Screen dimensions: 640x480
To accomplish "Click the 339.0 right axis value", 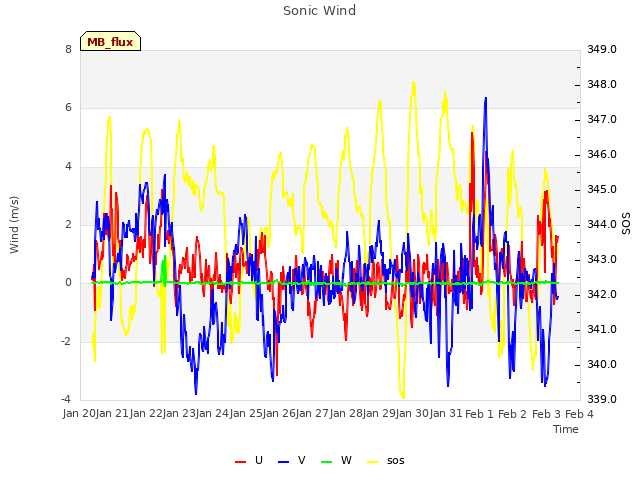I will click(x=602, y=399).
